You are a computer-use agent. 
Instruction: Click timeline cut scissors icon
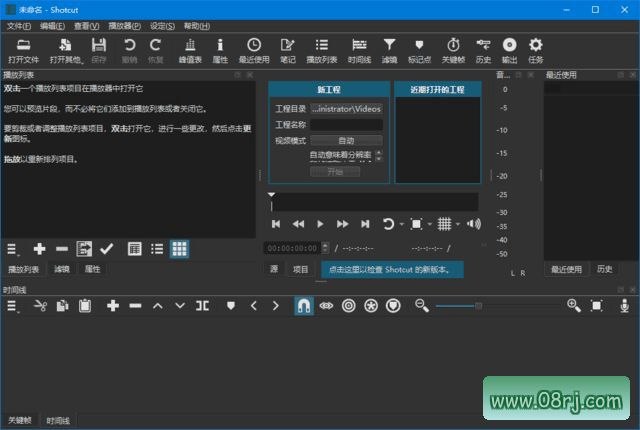pos(40,306)
